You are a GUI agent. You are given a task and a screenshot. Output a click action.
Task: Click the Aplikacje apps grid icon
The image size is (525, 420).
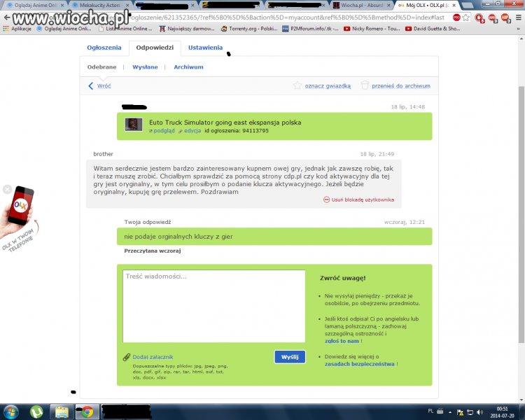[x=6, y=29]
